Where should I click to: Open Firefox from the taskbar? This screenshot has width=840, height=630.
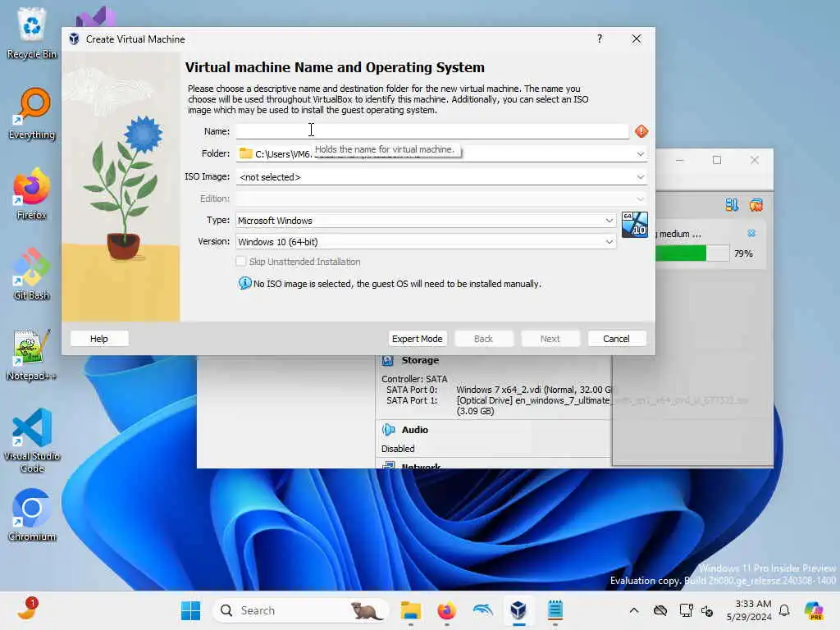[x=446, y=610]
